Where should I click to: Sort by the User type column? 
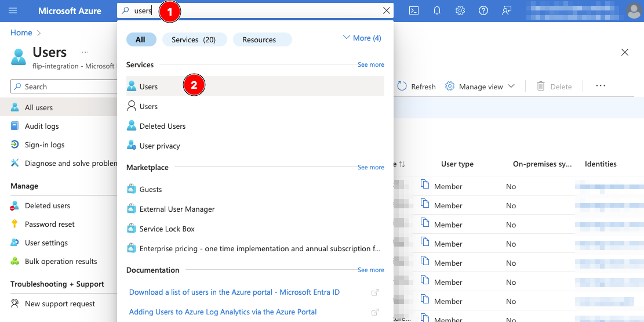[457, 164]
